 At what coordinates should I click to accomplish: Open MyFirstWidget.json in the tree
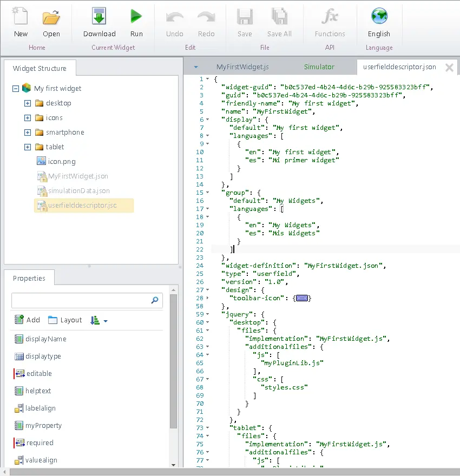tap(73, 176)
